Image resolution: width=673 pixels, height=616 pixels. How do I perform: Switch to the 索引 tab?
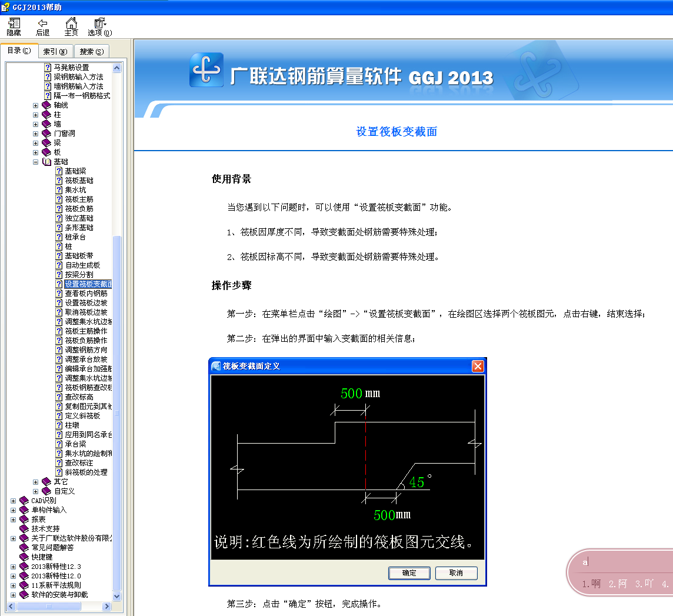tap(55, 52)
